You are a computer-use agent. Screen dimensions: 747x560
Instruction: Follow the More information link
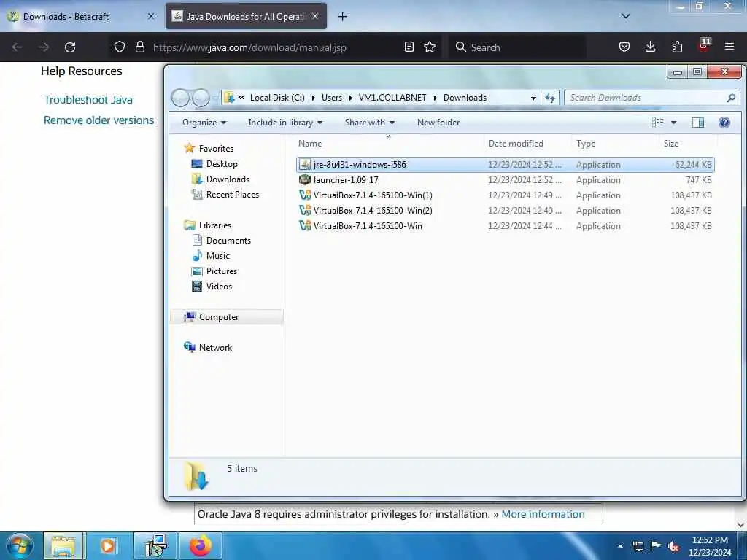(x=543, y=514)
